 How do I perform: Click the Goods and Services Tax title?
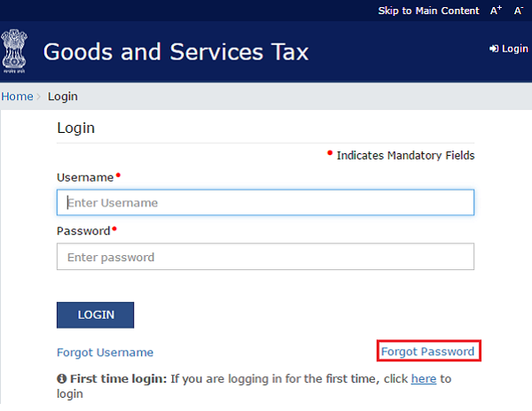coord(176,51)
